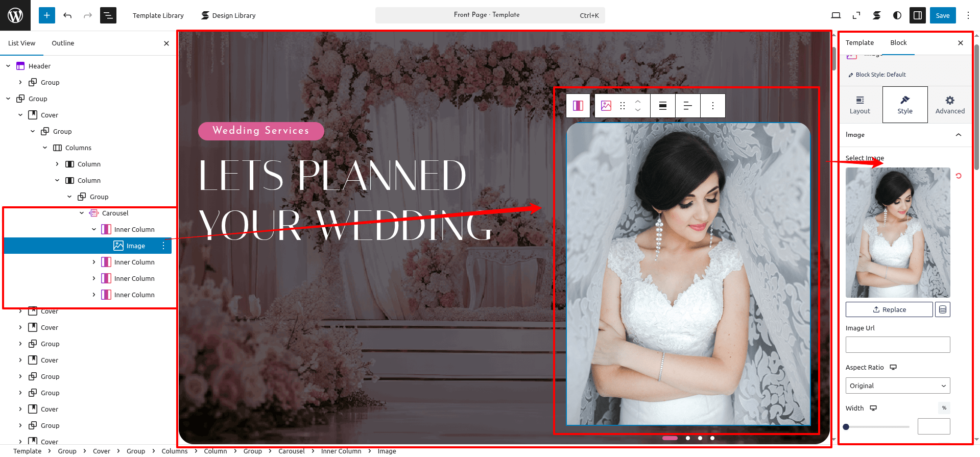This screenshot has height=457, width=980.
Task: Click the Width slider handle
Action: (x=846, y=427)
